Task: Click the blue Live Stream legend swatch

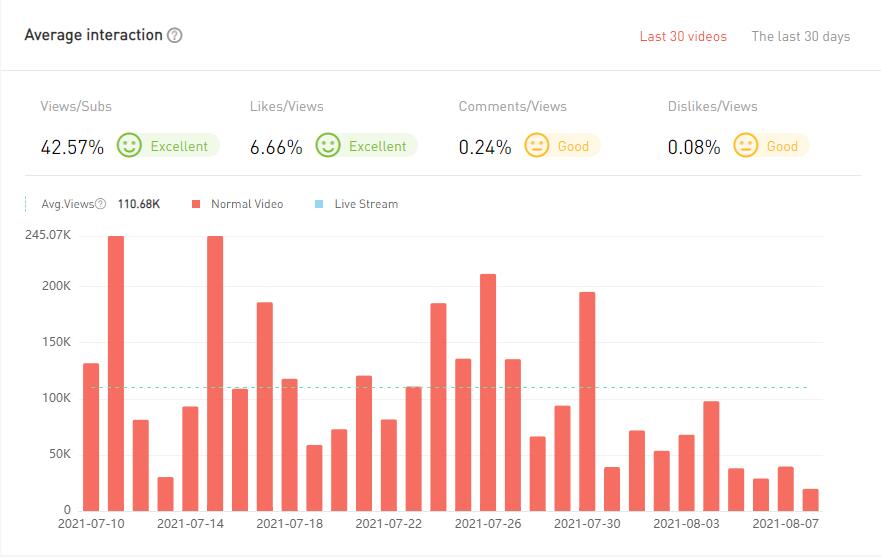Action: point(319,204)
